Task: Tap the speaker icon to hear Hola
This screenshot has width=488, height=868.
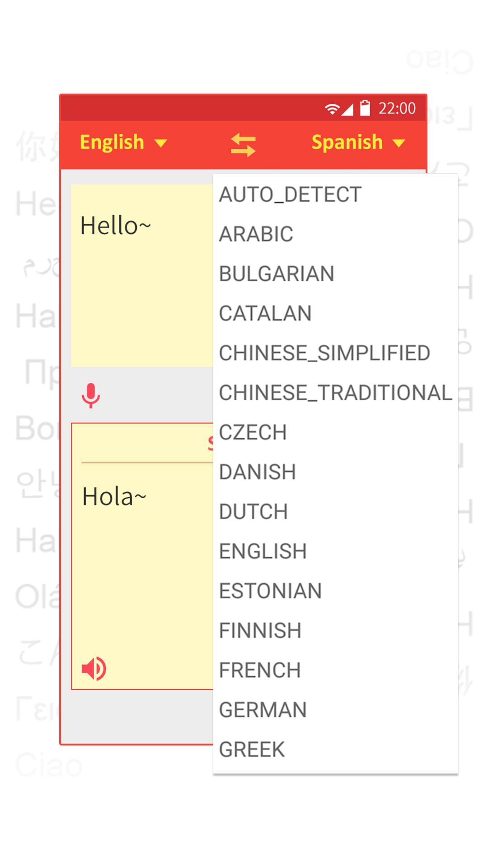Action: (93, 669)
